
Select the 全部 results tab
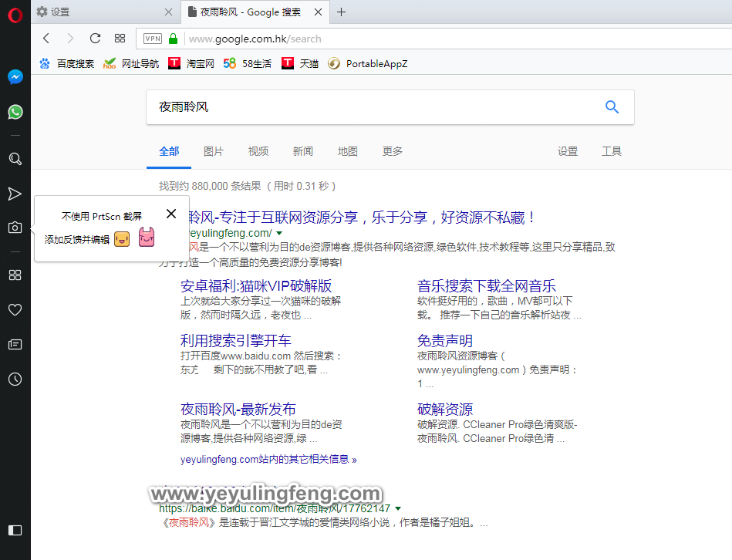pyautogui.click(x=169, y=151)
